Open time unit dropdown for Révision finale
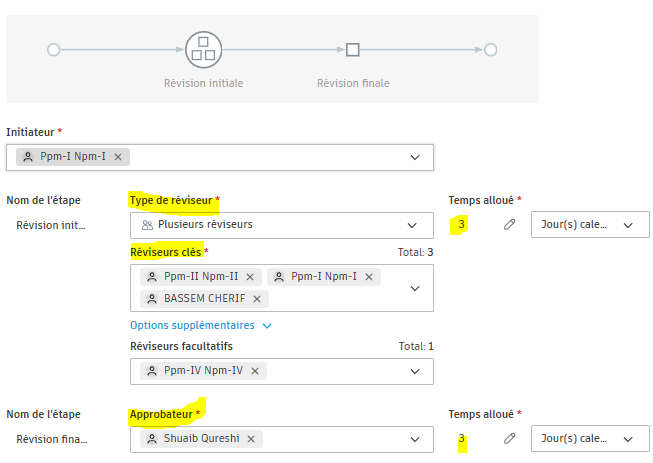 [x=590, y=438]
